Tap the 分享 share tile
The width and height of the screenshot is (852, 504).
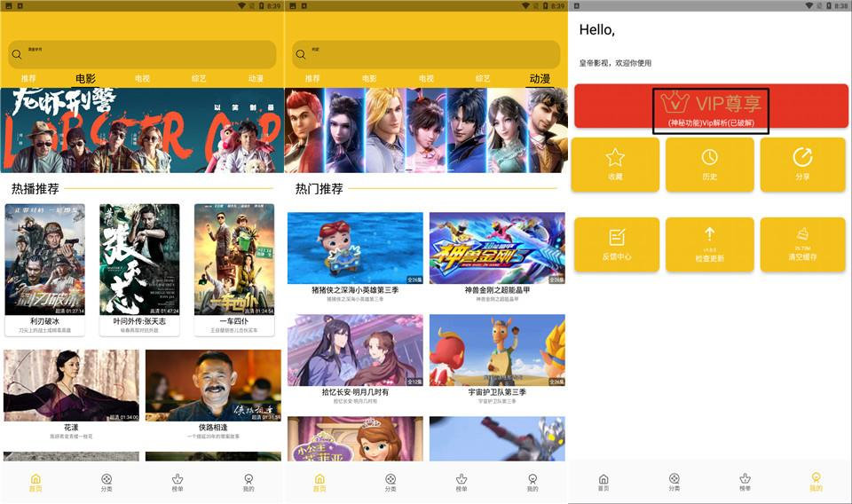point(802,164)
